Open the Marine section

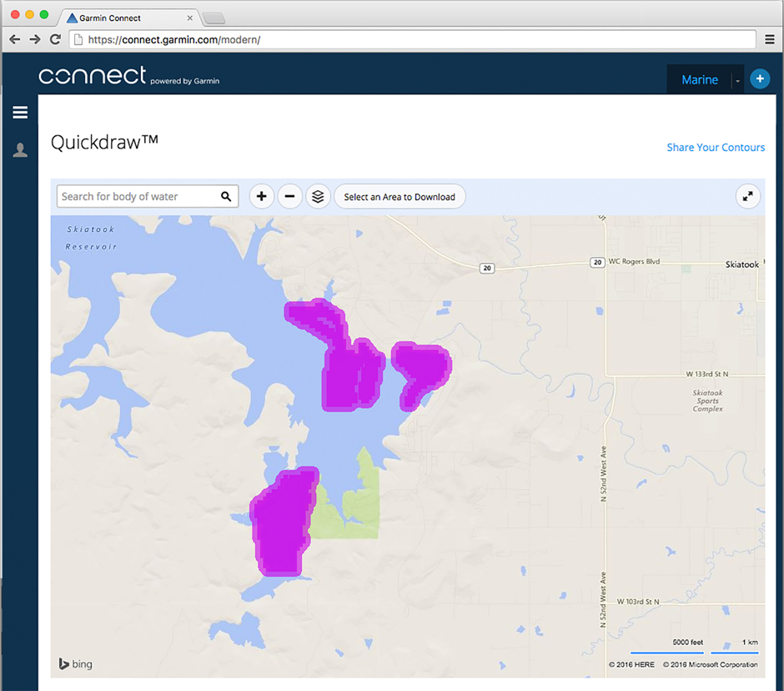[x=700, y=79]
